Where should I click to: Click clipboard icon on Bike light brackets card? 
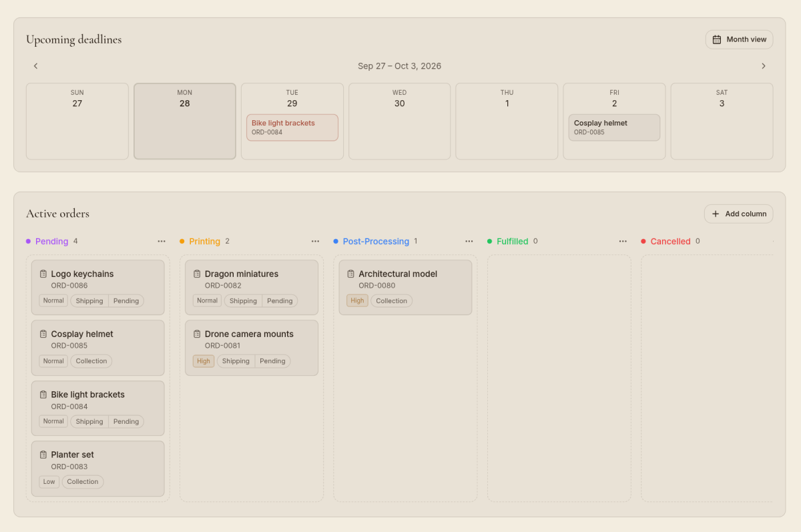pos(43,394)
